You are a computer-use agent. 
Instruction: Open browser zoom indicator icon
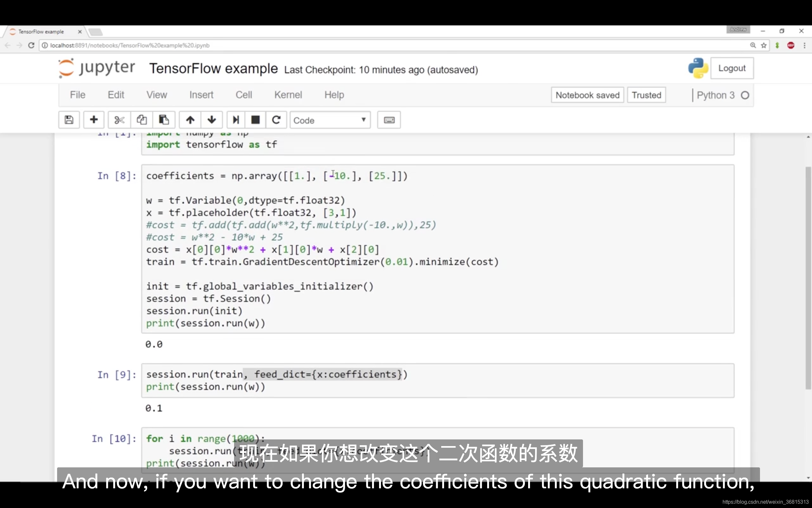[753, 45]
